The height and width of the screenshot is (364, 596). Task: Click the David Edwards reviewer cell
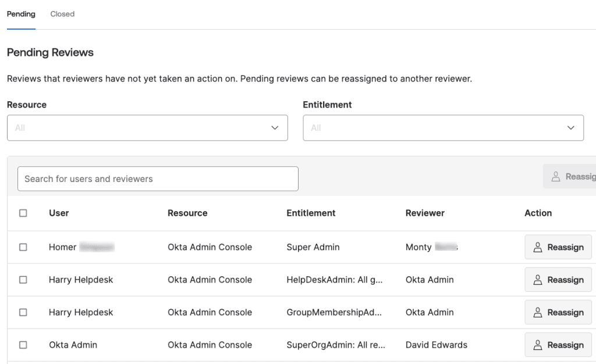coord(437,345)
